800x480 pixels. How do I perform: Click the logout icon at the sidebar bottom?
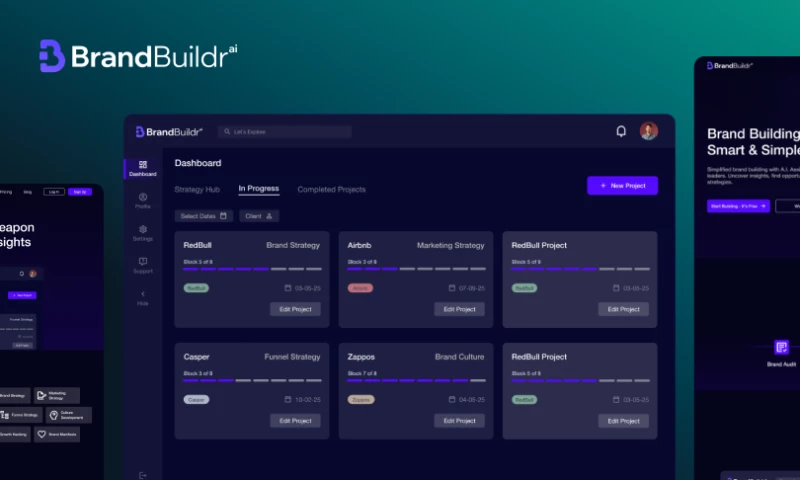[x=142, y=475]
